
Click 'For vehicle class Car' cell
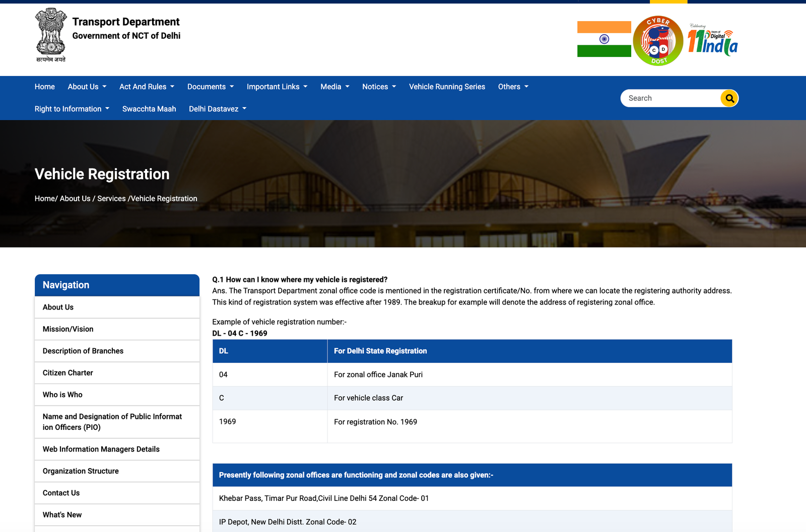pyautogui.click(x=529, y=398)
